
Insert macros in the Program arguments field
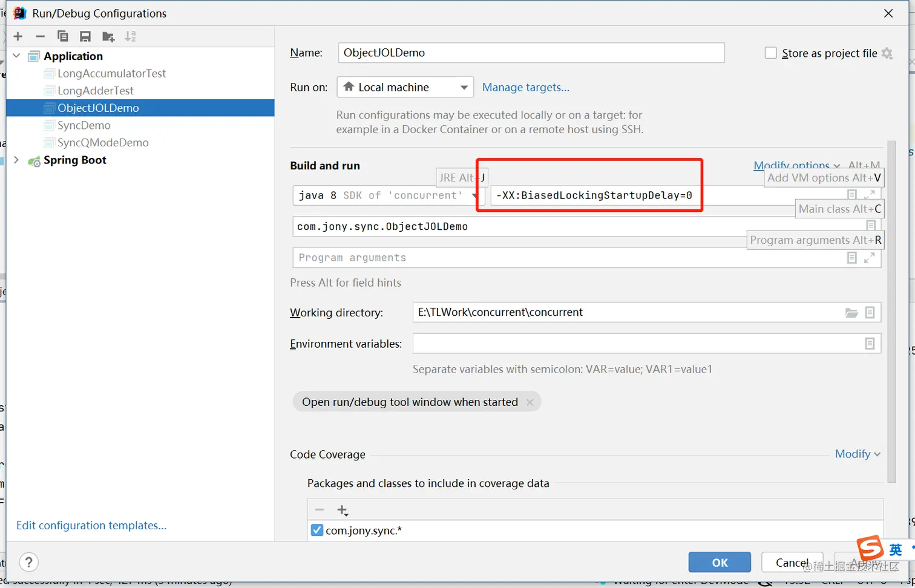pyautogui.click(x=852, y=258)
